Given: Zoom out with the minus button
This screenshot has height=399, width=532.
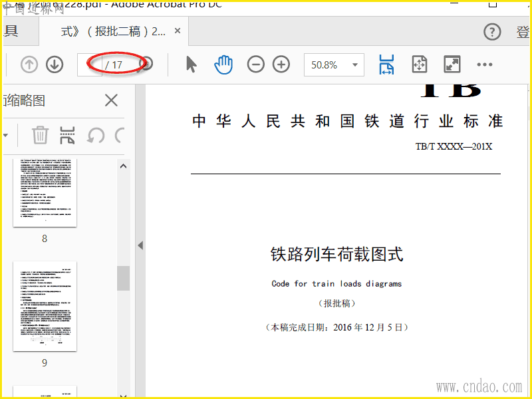Looking at the screenshot, I should click(255, 65).
